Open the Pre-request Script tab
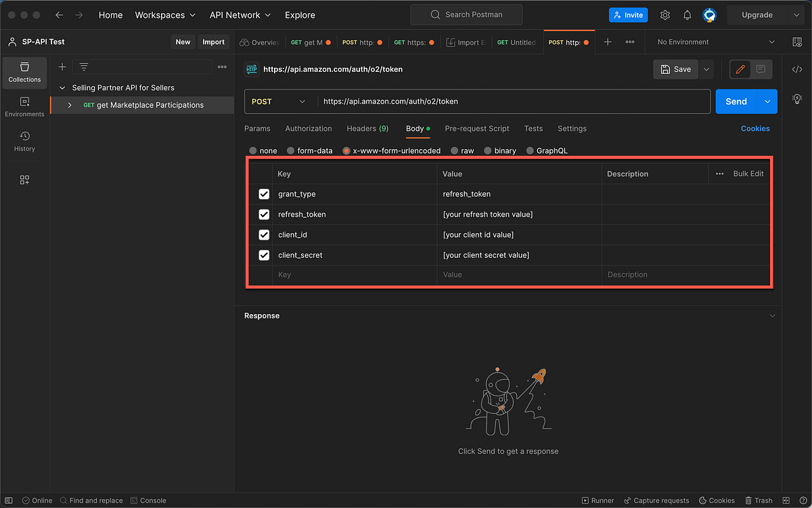812x508 pixels. [477, 129]
